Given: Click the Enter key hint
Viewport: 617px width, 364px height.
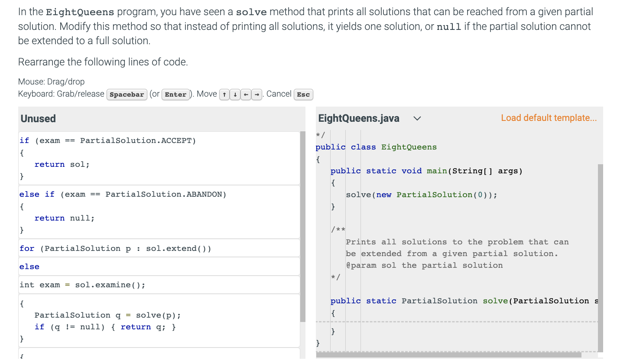Looking at the screenshot, I should [x=175, y=94].
